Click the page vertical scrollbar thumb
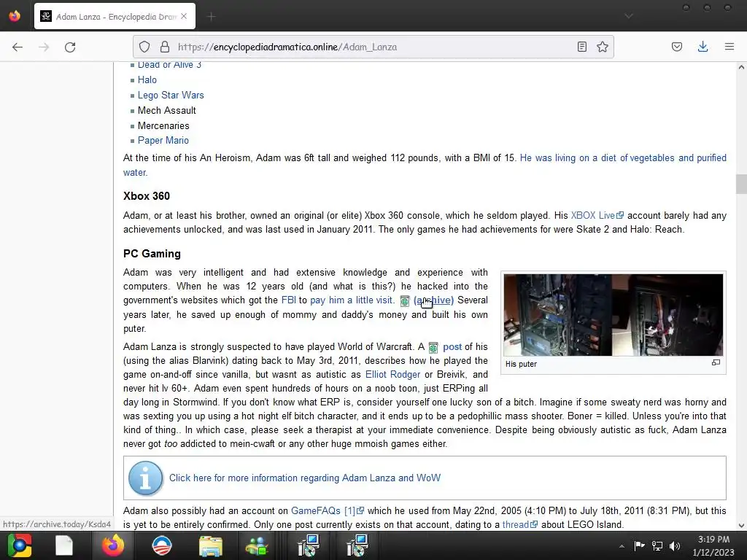The height and width of the screenshot is (560, 747). (x=741, y=184)
